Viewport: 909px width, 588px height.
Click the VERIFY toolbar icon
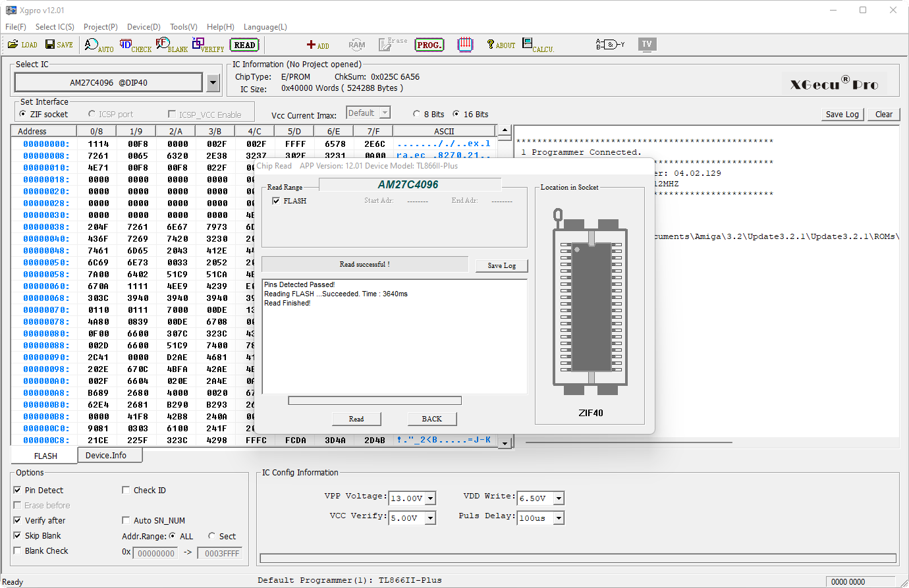pyautogui.click(x=207, y=45)
